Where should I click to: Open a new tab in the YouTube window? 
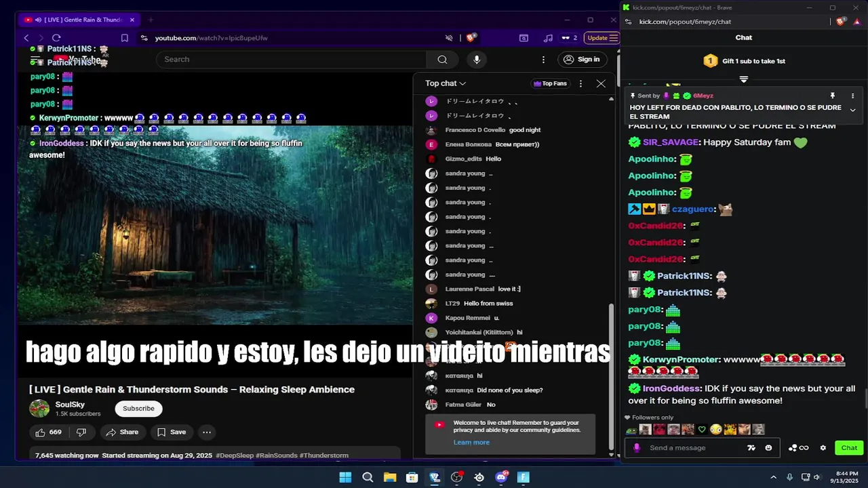[x=151, y=20]
